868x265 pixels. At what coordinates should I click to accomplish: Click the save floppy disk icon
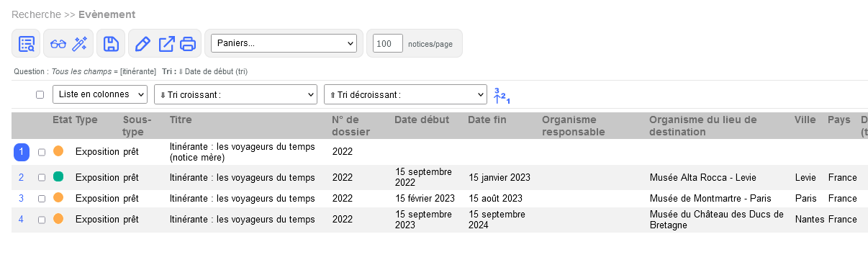point(111,44)
